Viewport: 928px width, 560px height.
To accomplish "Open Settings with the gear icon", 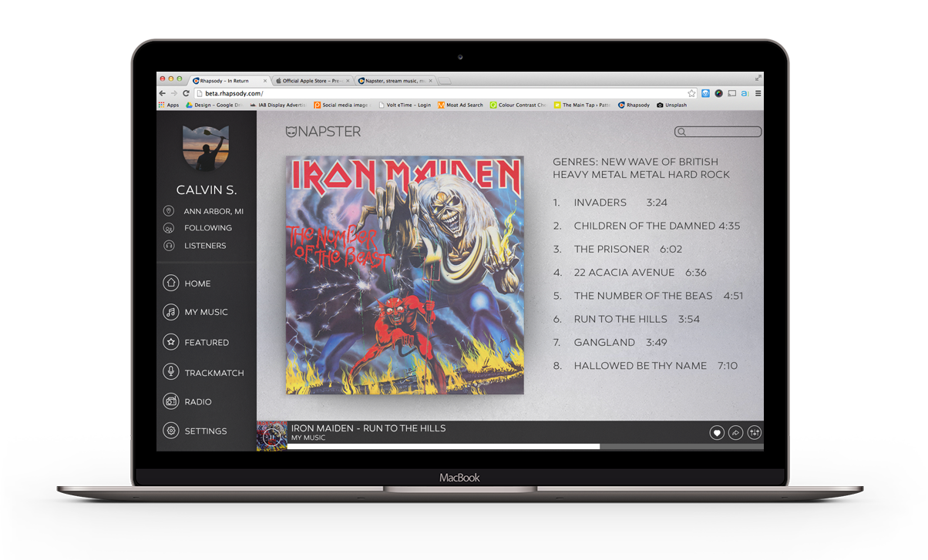I will coord(170,431).
